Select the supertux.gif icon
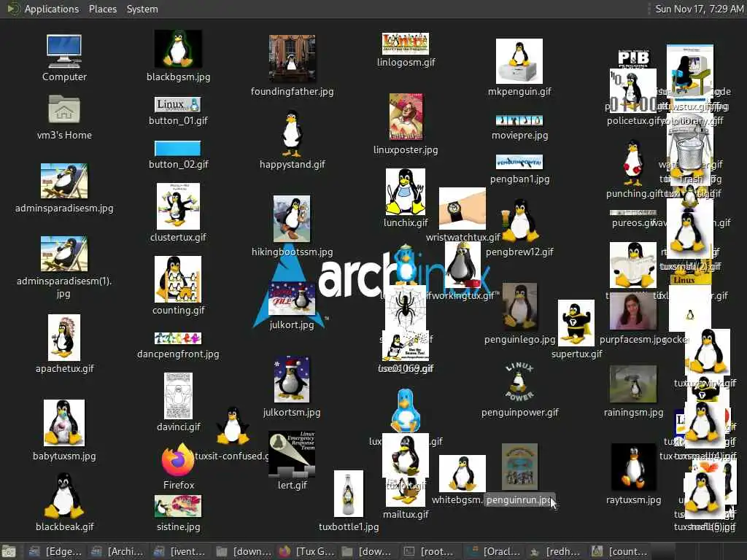747x560 pixels. click(x=576, y=323)
